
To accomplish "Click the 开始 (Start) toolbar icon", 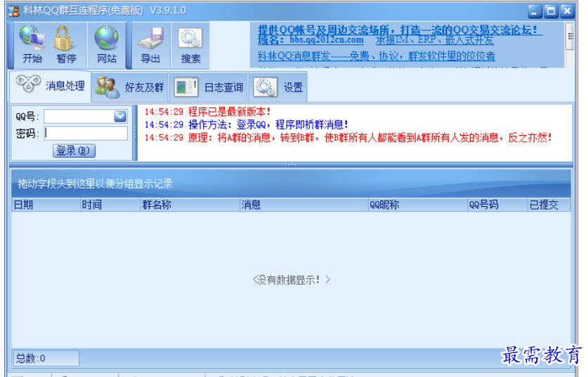I will (x=32, y=45).
